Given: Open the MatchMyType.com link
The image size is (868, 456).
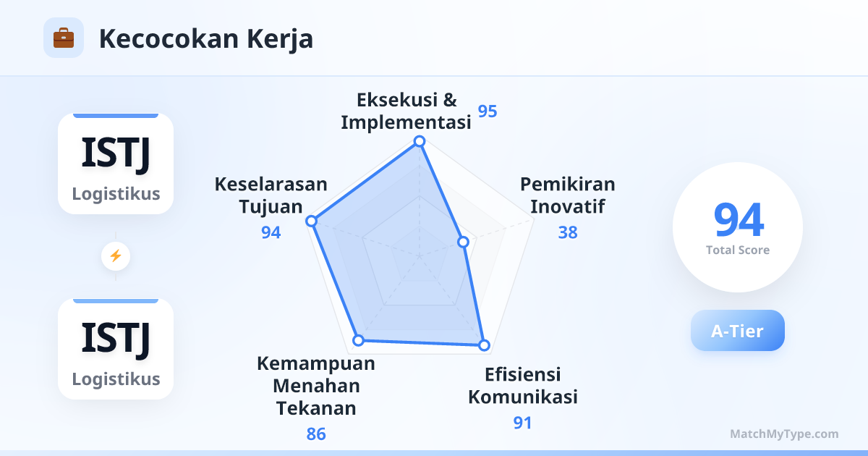Looking at the screenshot, I should (784, 434).
